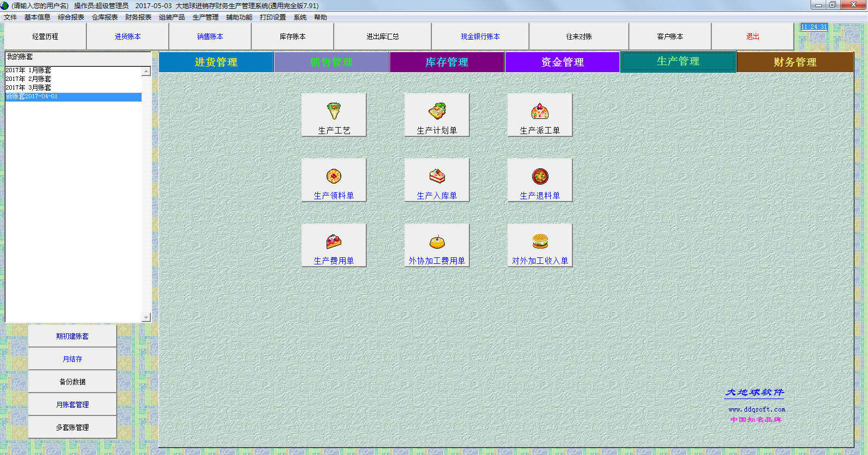Click the clock display 11:24:31

tap(814, 27)
